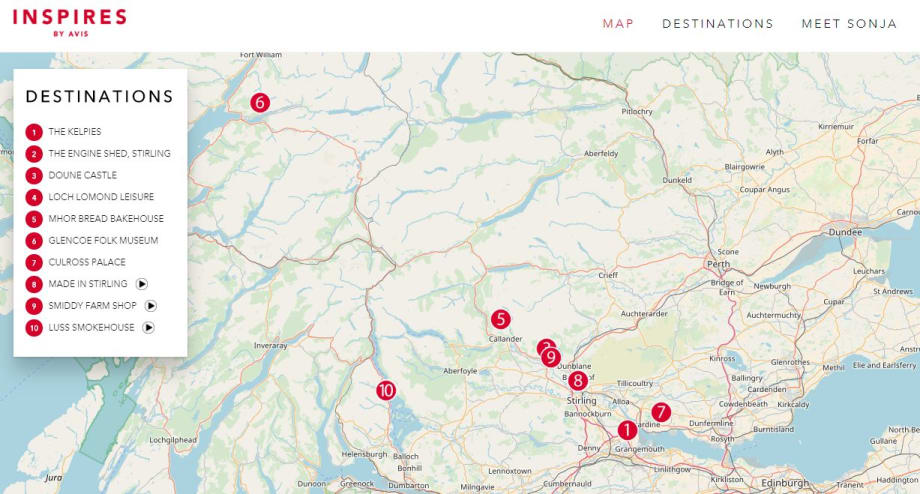Click the number 7 badge beside Culross Palace

(x=34, y=262)
